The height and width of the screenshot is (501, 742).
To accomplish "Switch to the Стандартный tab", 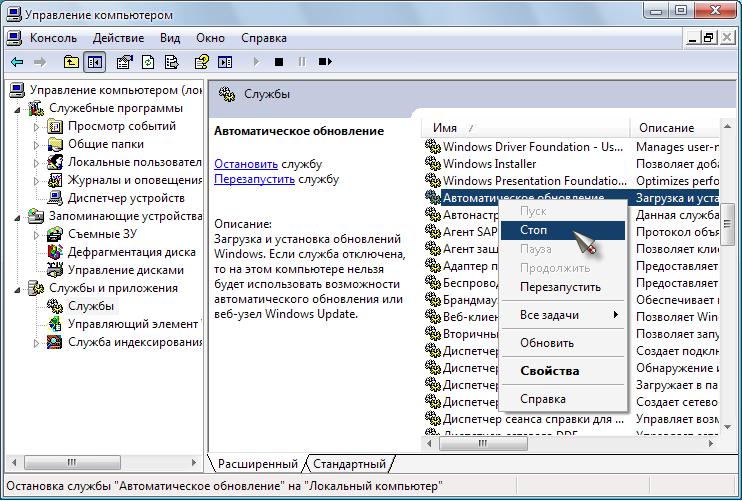I will point(349,464).
